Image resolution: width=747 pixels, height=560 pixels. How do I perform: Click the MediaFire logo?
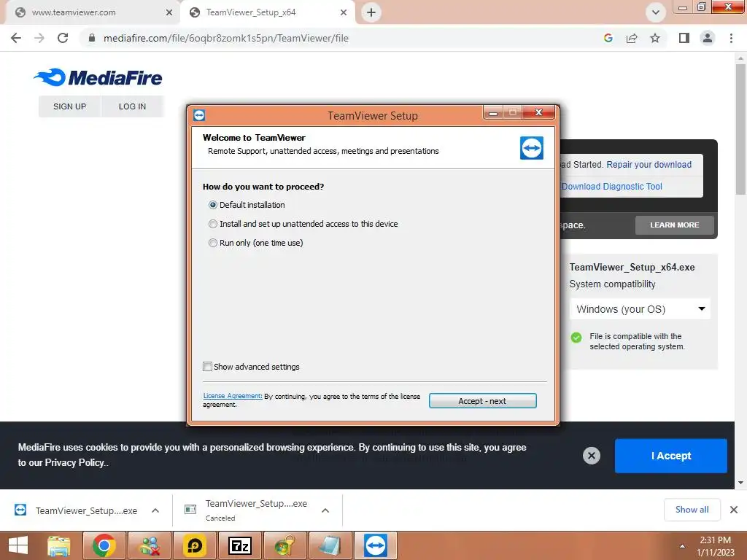98,77
